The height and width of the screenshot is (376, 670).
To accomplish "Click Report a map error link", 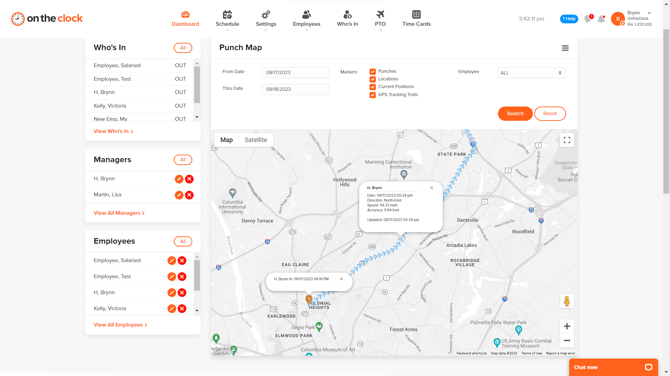I will click(560, 353).
